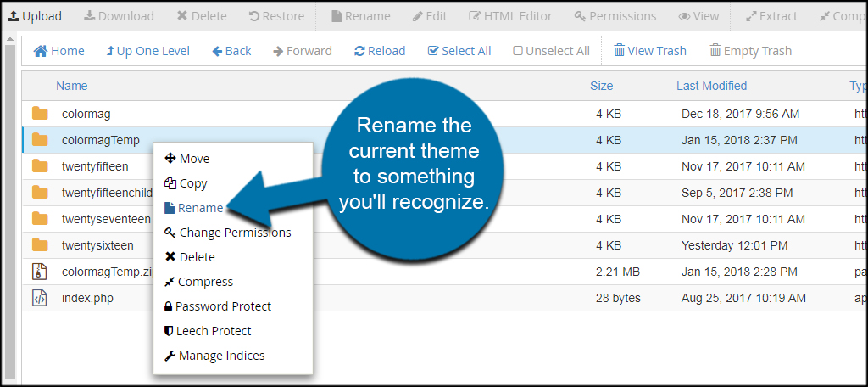868x387 pixels.
Task: Click the View toolbar button
Action: pos(698,16)
